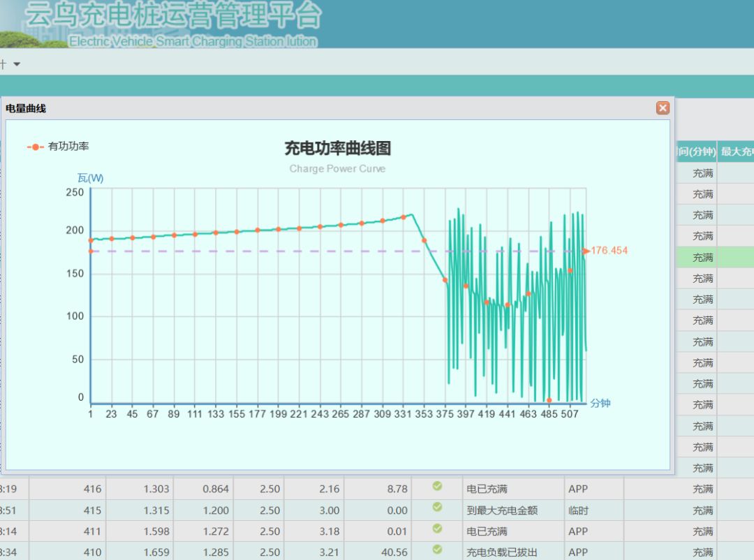Select the green highlighted 充满 row

click(x=716, y=258)
